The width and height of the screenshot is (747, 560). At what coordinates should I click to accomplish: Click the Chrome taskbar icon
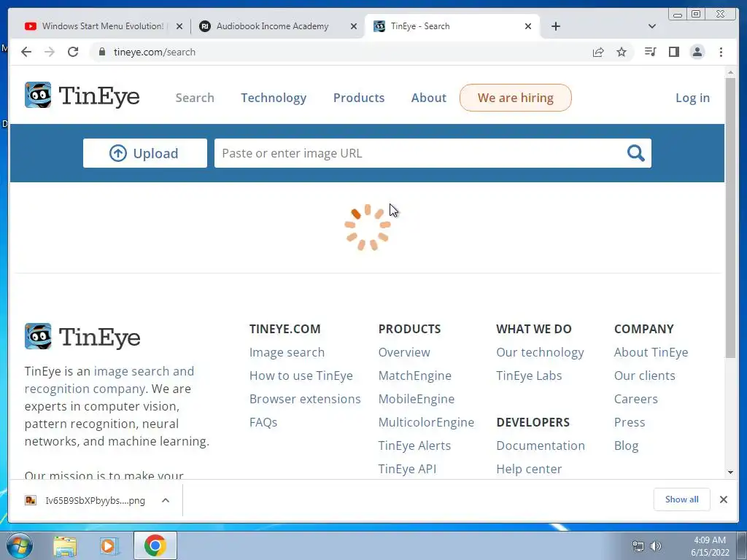pyautogui.click(x=155, y=545)
